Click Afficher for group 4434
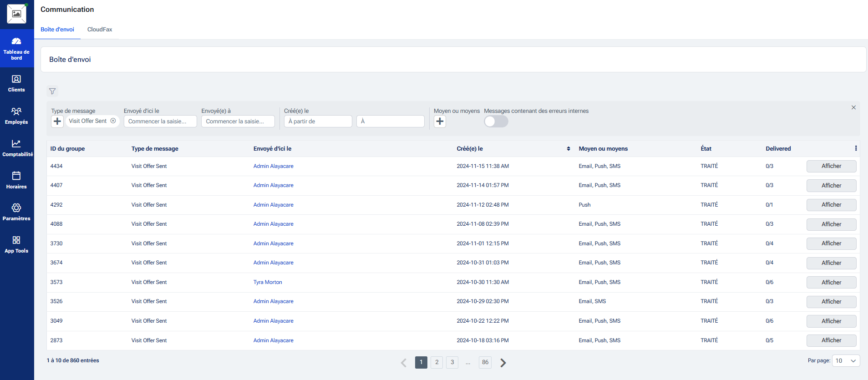This screenshot has width=868, height=380. 831,166
